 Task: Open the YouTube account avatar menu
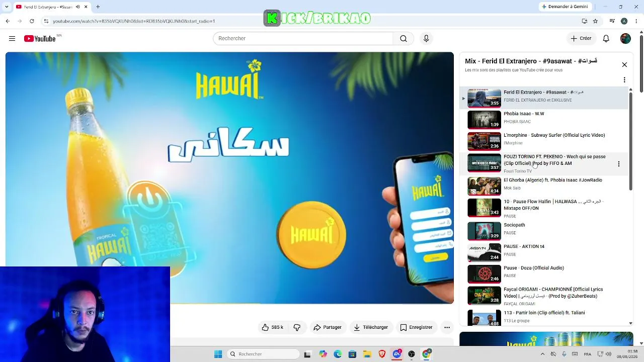coord(625,39)
